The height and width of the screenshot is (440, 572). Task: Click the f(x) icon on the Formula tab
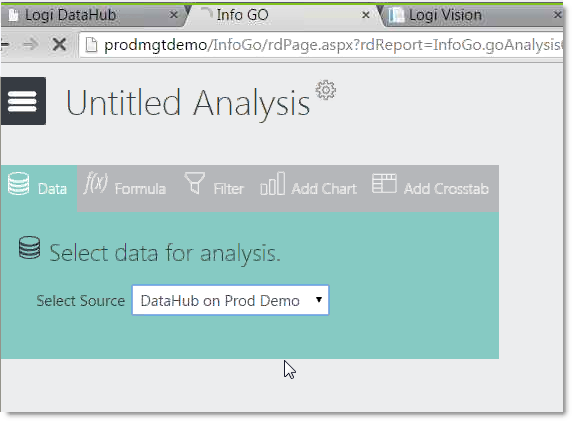(x=96, y=182)
